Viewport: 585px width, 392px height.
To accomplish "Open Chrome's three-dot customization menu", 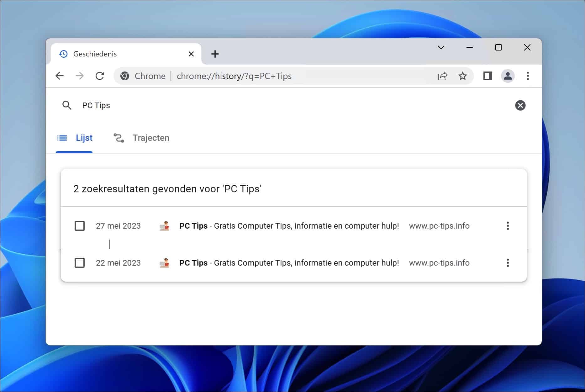I will click(528, 76).
